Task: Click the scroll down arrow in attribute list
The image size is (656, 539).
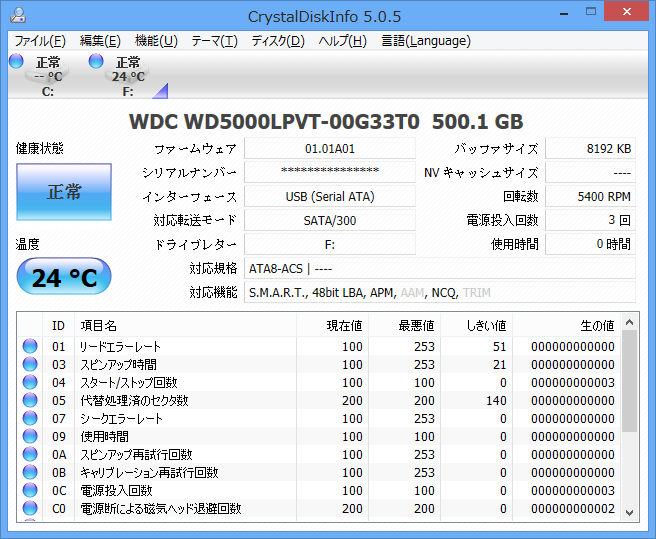Action: 629,512
